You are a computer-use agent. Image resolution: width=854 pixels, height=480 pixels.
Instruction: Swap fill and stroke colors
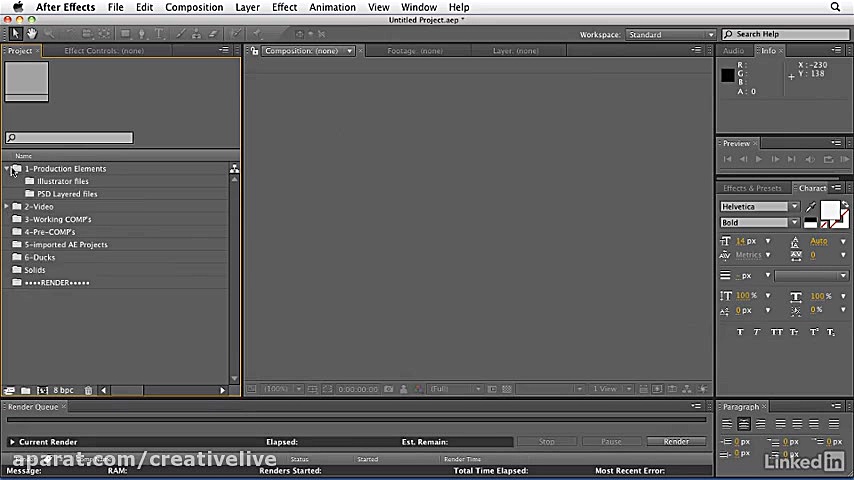[x=845, y=205]
